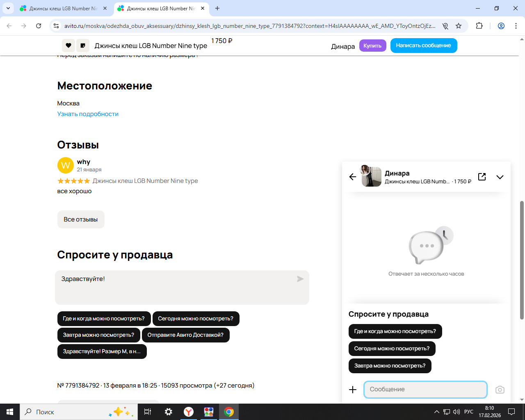
Task: Choose 'Здравствуйте! Размер М' quick question
Action: coord(102,352)
